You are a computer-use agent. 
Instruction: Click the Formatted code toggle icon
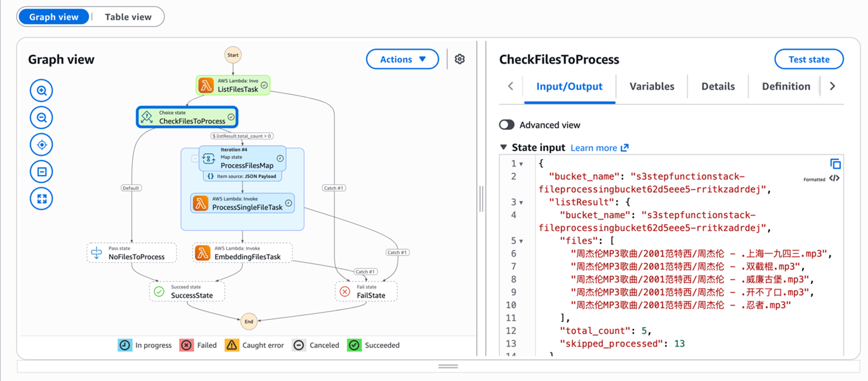pyautogui.click(x=834, y=178)
